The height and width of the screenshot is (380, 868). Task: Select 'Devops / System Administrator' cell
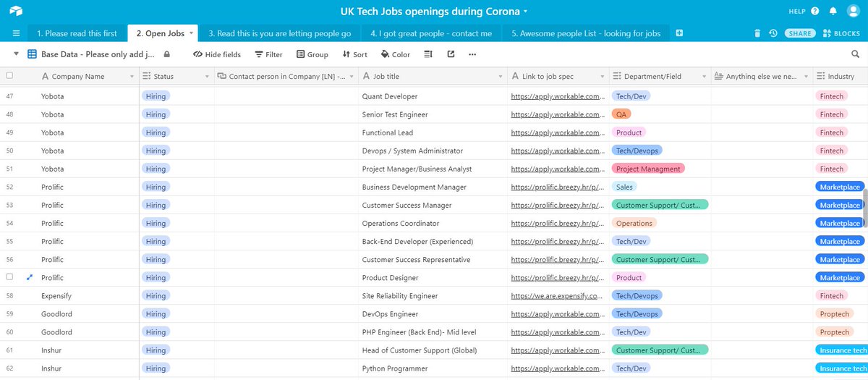coord(433,151)
